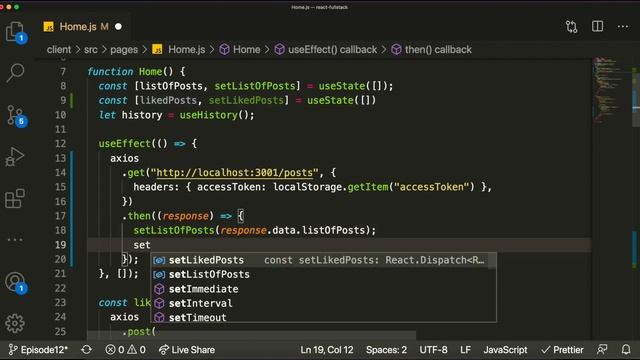Open changes compare icon in editor toolbar
Viewport: 640px width, 360px height.
click(x=571, y=27)
